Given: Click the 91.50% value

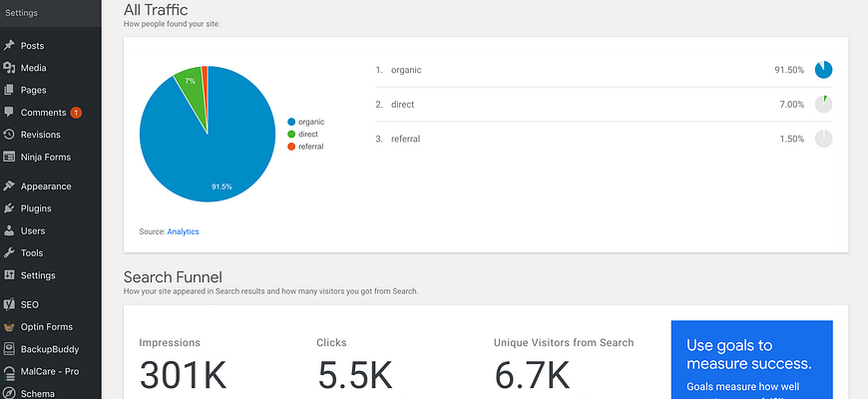Looking at the screenshot, I should point(789,70).
